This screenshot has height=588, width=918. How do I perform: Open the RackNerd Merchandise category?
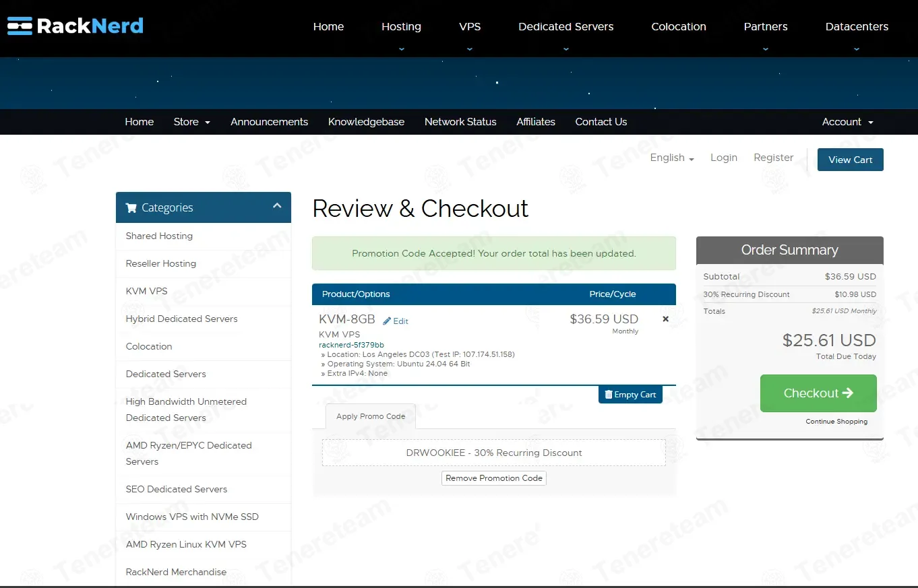pyautogui.click(x=204, y=573)
